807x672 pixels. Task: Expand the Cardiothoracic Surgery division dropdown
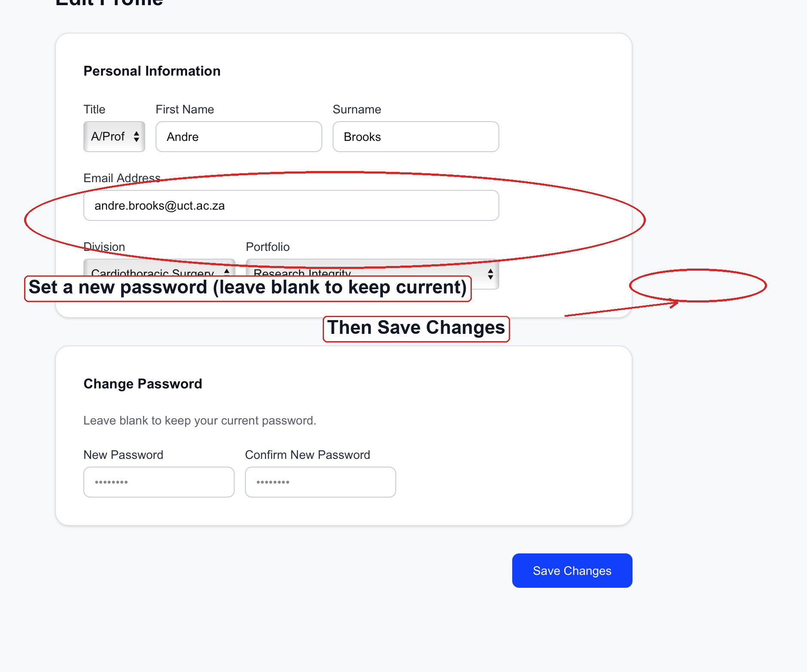click(x=159, y=267)
